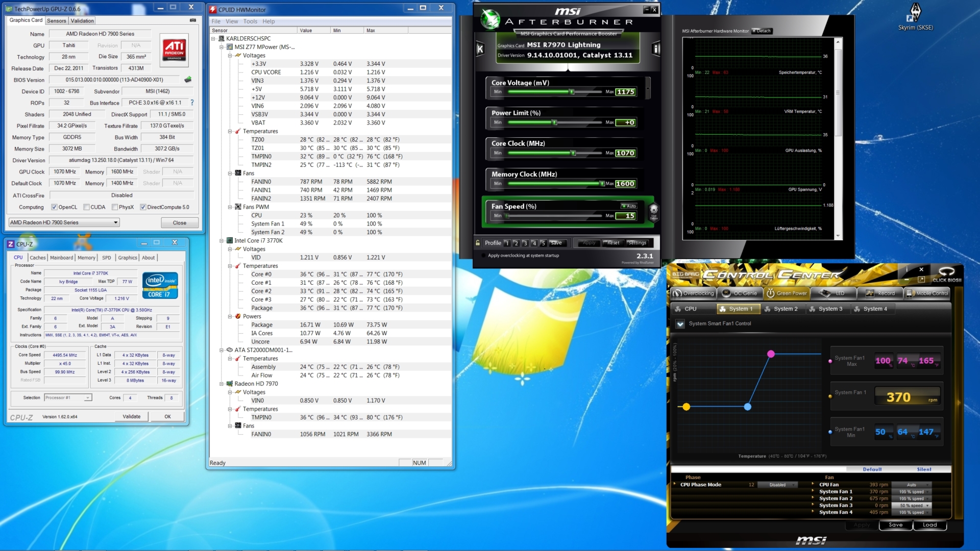Click the Bus Interface question mark icon
The width and height of the screenshot is (980, 551).
tap(192, 103)
